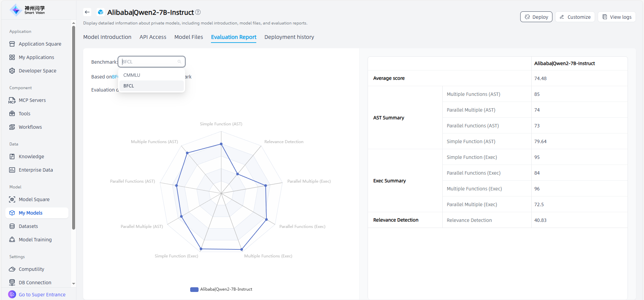The image size is (644, 300).
Task: Click the Benchmark search select box
Action: click(151, 62)
